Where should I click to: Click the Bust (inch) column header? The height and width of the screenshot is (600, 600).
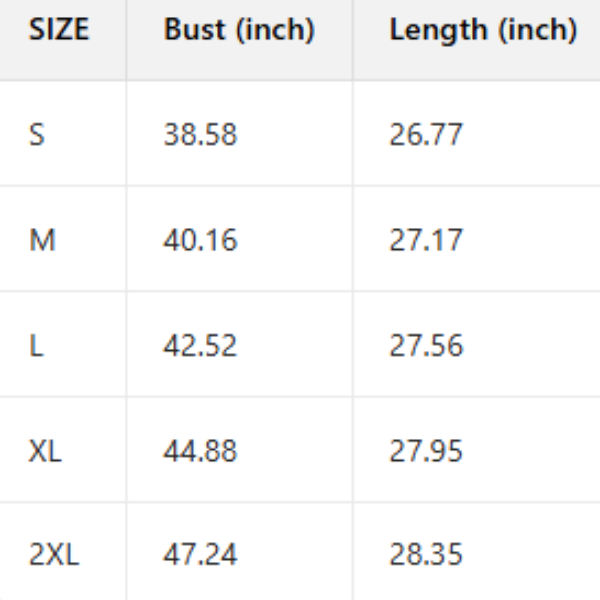(x=239, y=30)
